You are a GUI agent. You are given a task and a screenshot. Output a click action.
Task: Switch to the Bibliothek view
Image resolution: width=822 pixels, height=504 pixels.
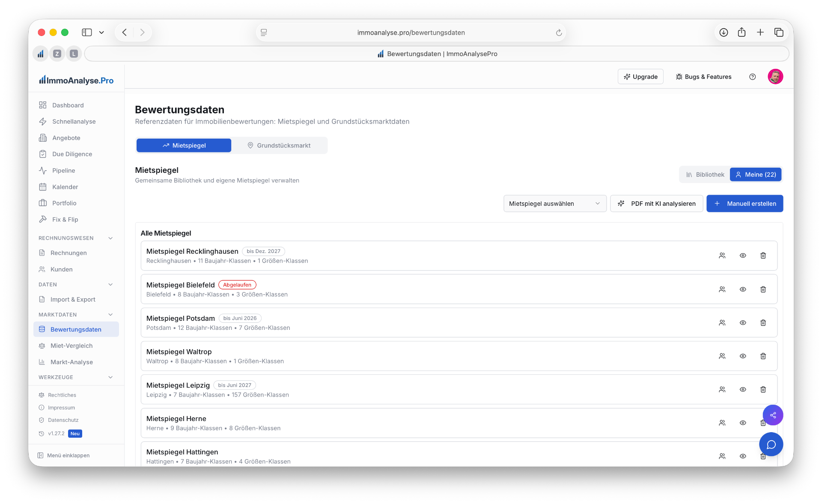click(705, 175)
